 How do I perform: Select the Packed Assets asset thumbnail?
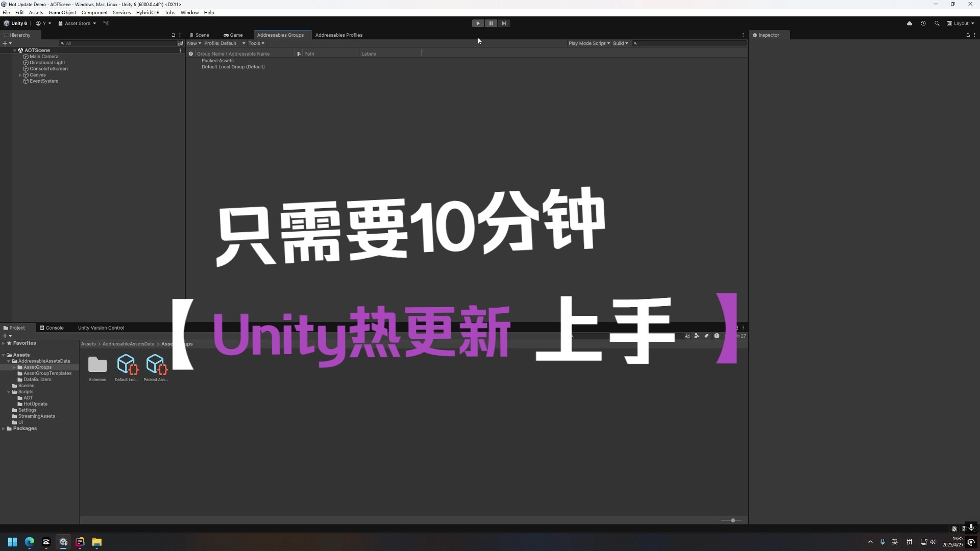[156, 368]
